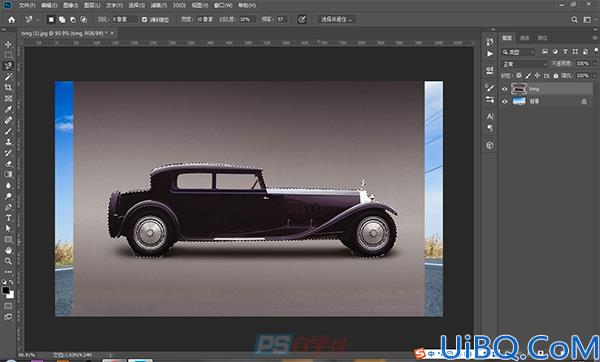Open the workspace switcher icon
This screenshot has width=600, height=362.
(587, 20)
